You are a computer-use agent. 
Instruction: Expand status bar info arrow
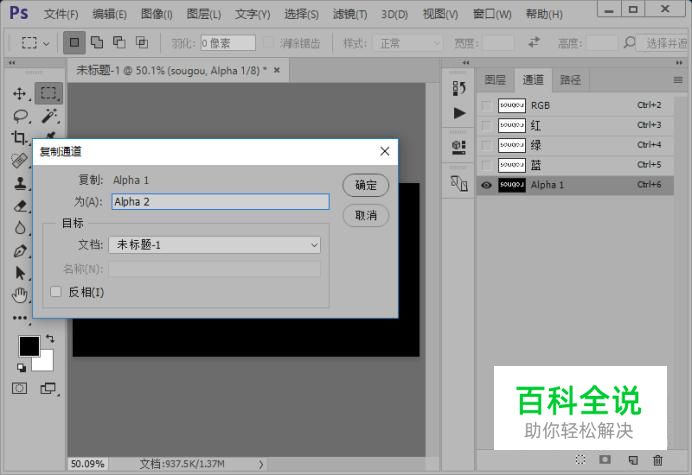(x=261, y=464)
